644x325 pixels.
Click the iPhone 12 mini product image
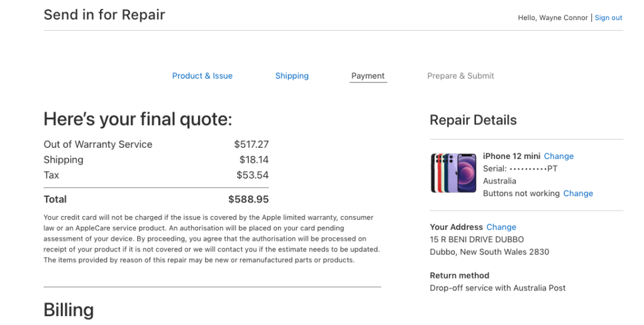pyautogui.click(x=453, y=173)
